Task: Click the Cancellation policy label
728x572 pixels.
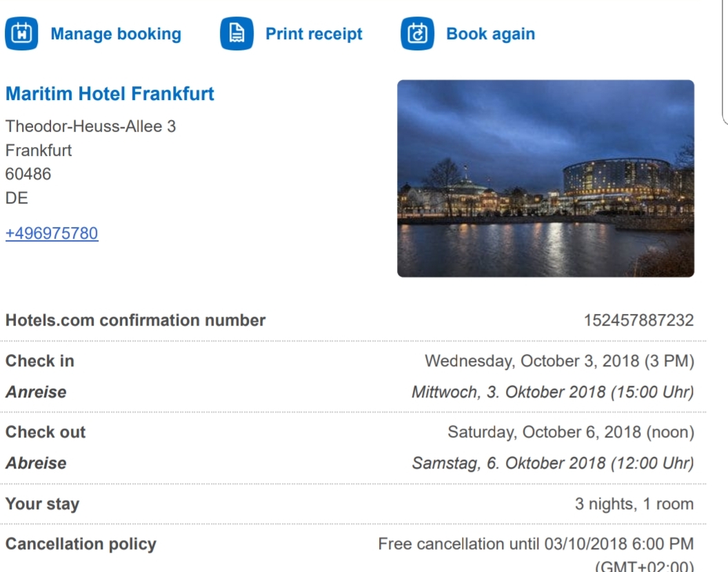Action: tap(81, 544)
